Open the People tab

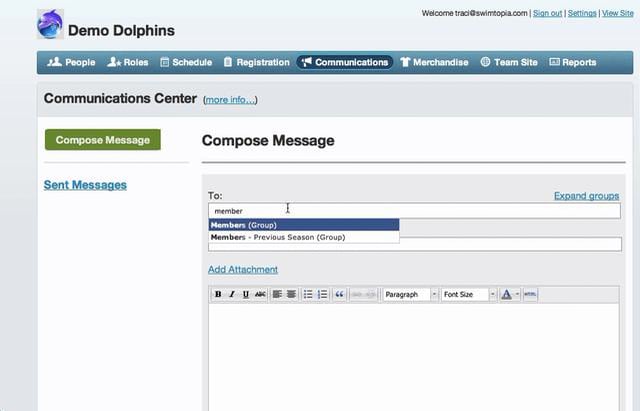pos(71,62)
